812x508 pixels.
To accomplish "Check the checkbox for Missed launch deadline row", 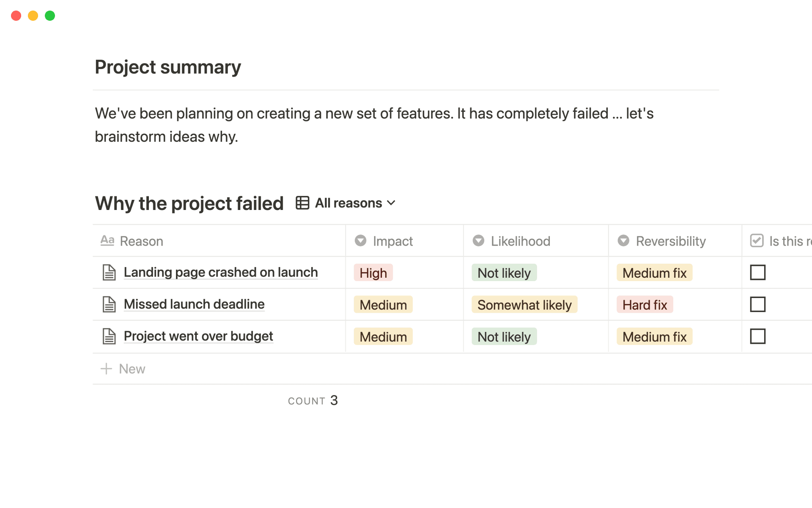I will click(757, 304).
